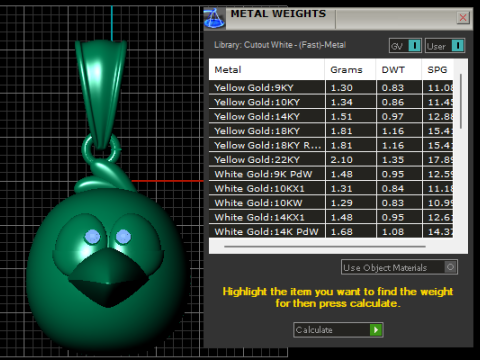The width and height of the screenshot is (480, 360).
Task: Select the Yellow Gold:9KY row
Action: tap(331, 88)
